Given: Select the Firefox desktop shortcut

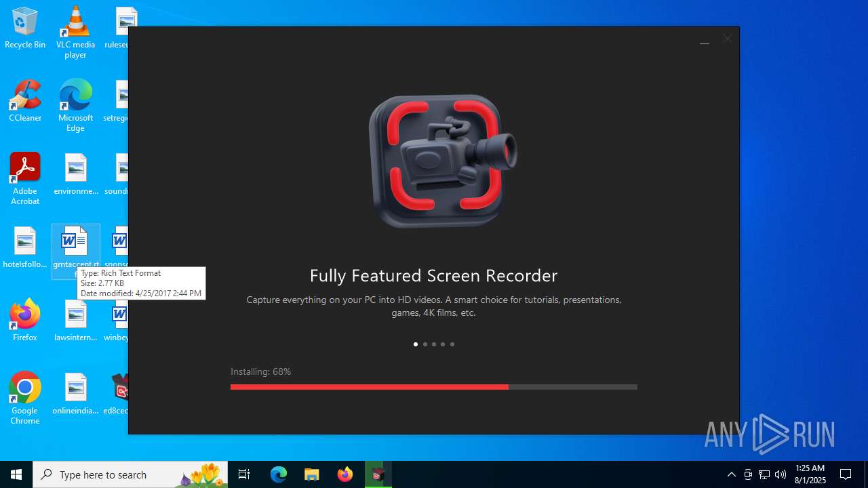Looking at the screenshot, I should [25, 321].
